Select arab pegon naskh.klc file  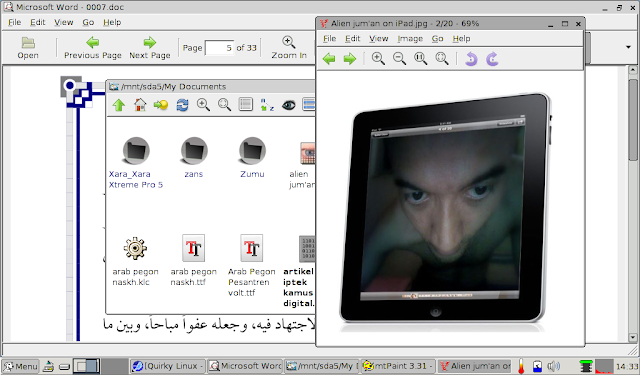click(x=135, y=261)
